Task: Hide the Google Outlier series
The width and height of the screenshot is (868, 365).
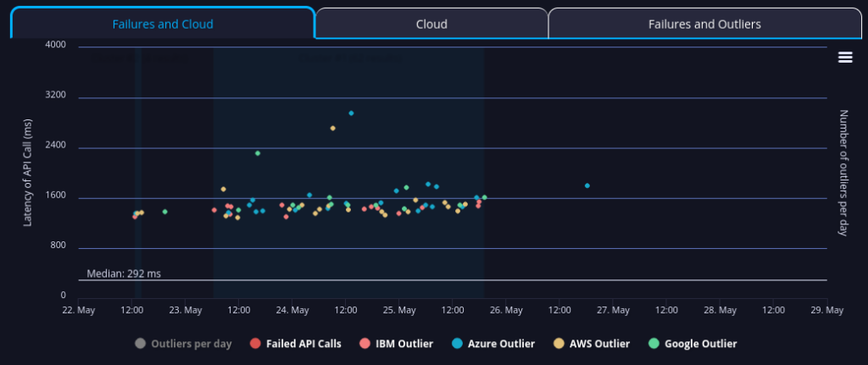Action: coord(693,344)
